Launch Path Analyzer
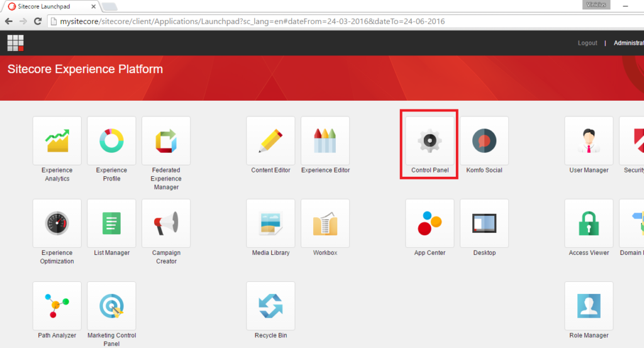This screenshot has width=644, height=348. (x=57, y=306)
